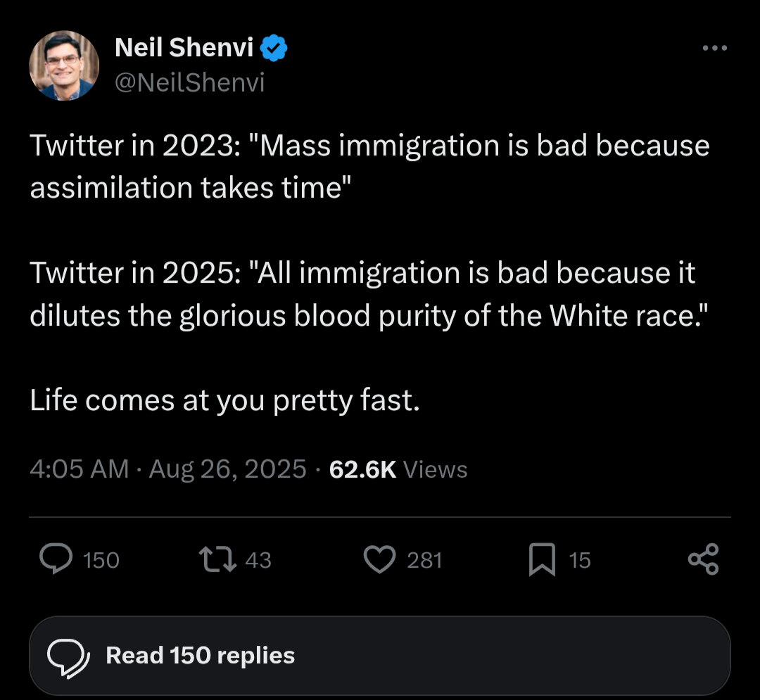This screenshot has height=700, width=760.
Task: Click the text "Life comes at you pretty fast."
Action: pyautogui.click(x=224, y=400)
